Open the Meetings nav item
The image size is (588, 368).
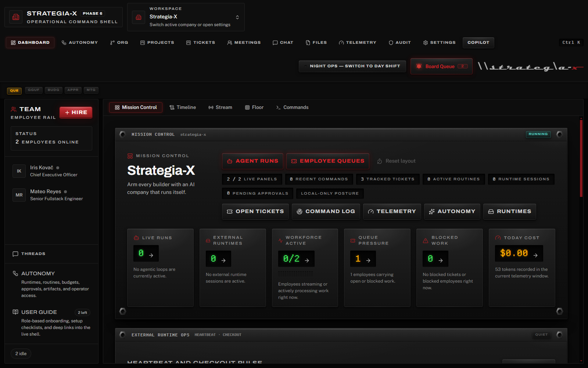(x=244, y=43)
